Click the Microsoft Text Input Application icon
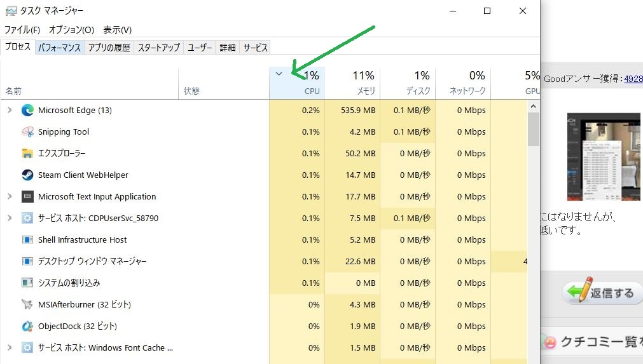643x364 pixels. tap(27, 196)
